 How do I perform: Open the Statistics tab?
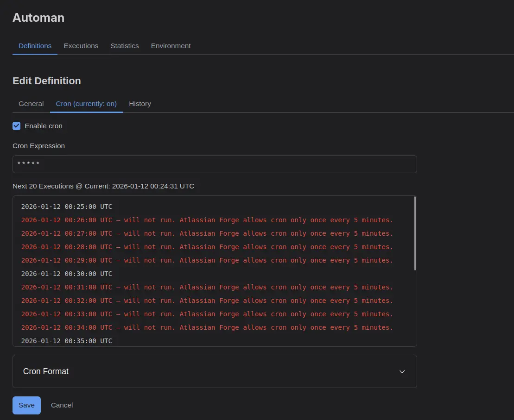click(124, 46)
